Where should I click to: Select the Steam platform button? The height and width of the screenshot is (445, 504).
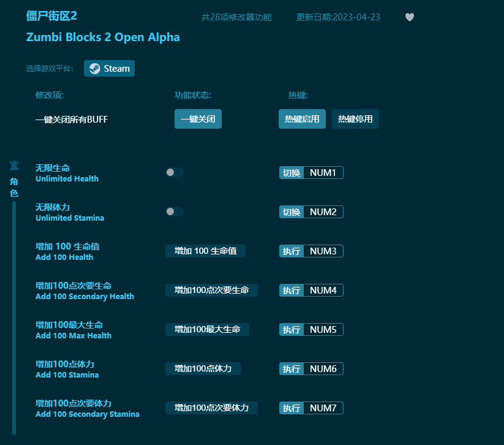[x=109, y=68]
